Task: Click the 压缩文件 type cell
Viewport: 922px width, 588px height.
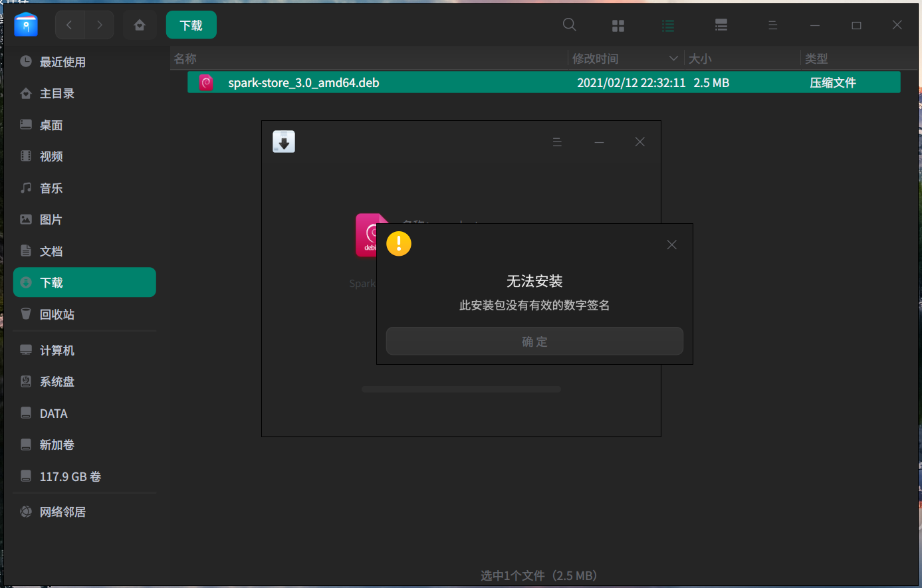Action: pos(833,83)
